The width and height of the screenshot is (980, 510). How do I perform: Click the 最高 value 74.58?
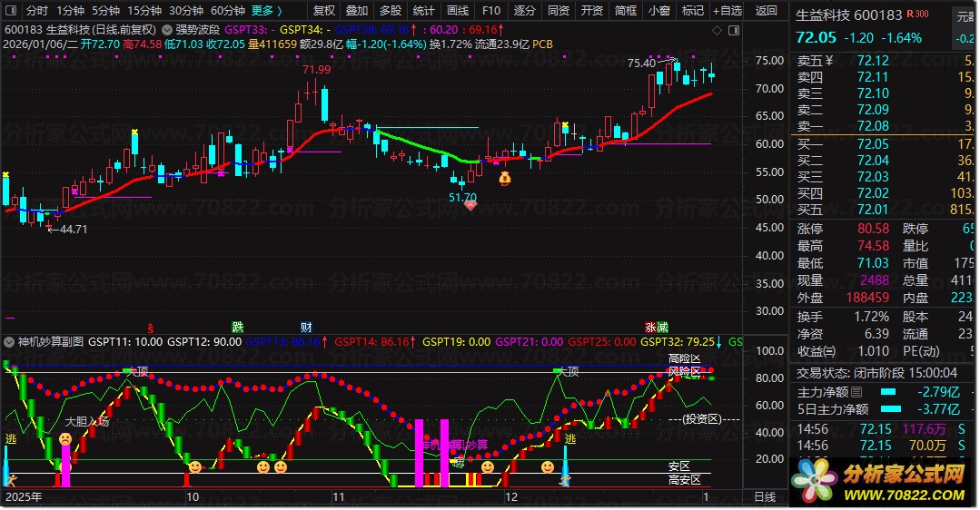coord(873,246)
